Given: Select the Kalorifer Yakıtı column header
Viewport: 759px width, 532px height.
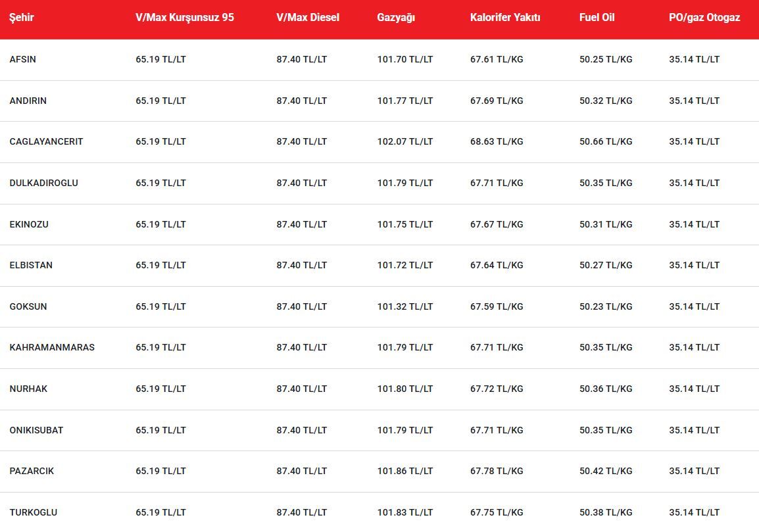Looking at the screenshot, I should (505, 18).
